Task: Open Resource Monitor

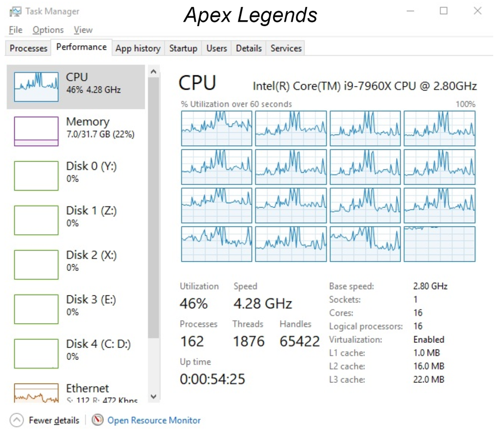Action: coord(154,420)
